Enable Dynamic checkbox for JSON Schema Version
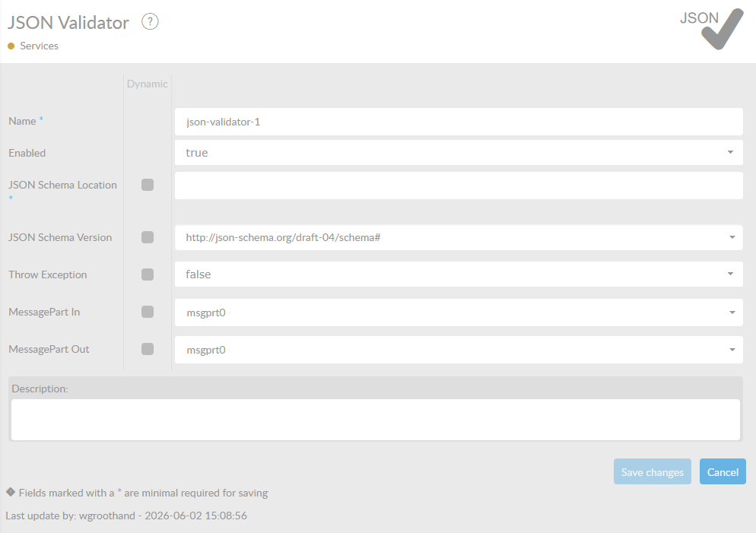This screenshot has height=533, width=756. point(148,237)
